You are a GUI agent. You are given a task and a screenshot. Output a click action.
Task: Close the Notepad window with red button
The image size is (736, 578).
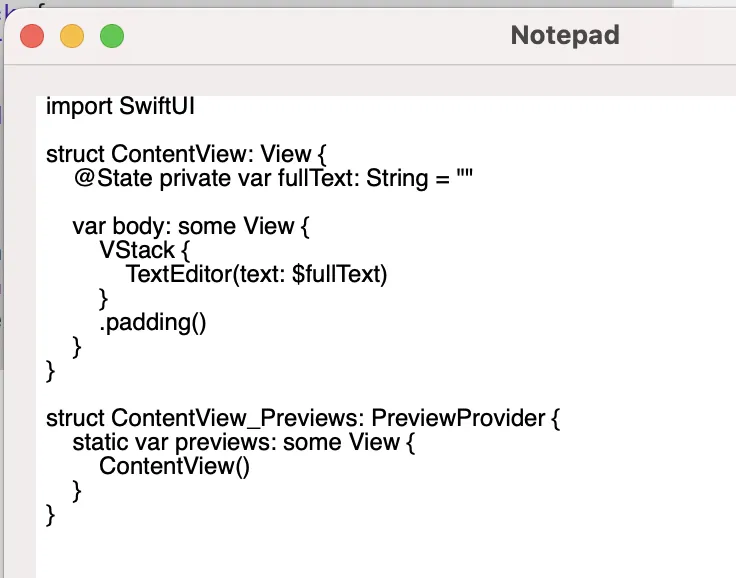click(x=32, y=36)
